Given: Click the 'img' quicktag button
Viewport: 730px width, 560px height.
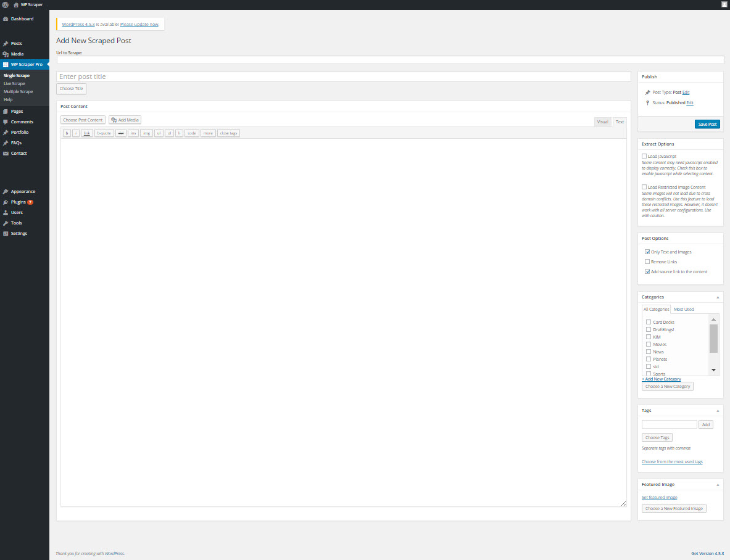Looking at the screenshot, I should (x=147, y=133).
